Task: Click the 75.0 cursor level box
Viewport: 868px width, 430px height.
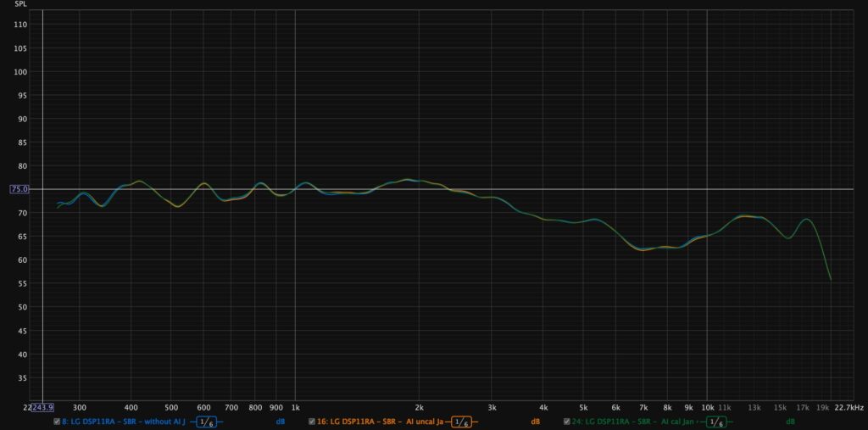Action: coord(19,189)
